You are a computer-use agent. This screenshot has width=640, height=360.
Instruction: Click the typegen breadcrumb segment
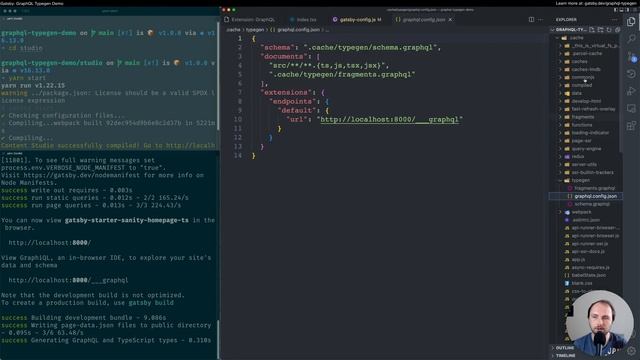click(255, 30)
